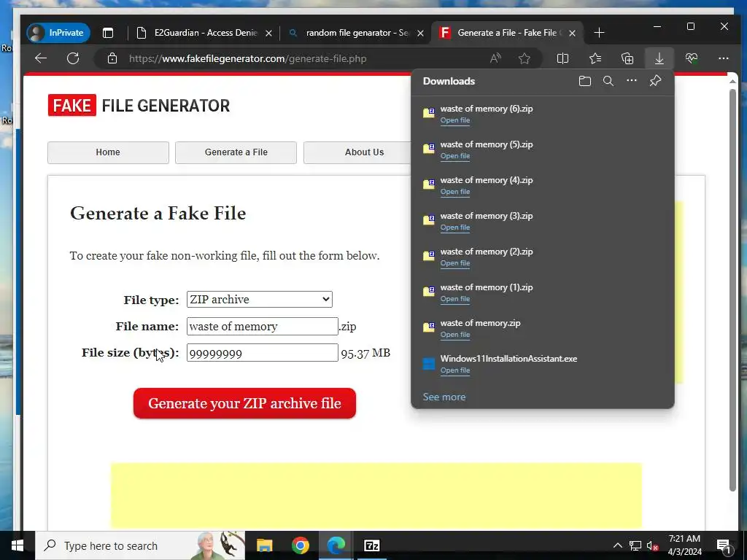Search downloads with magnifier icon
Image resolution: width=747 pixels, height=560 pixels.
pos(608,81)
